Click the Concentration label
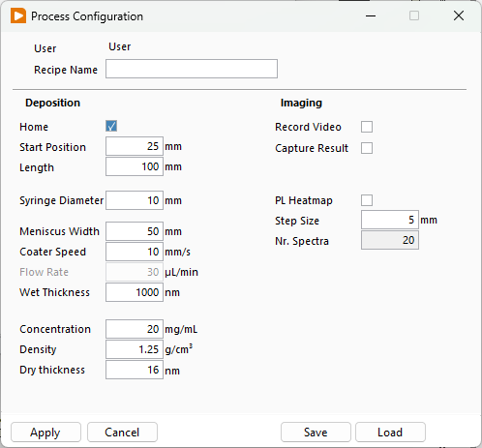 pos(55,329)
